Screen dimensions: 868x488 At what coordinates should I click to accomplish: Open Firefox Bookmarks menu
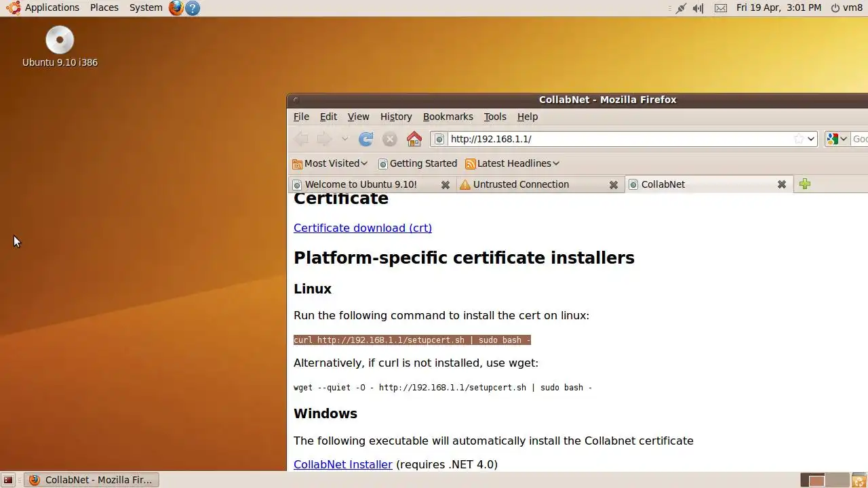pyautogui.click(x=448, y=117)
